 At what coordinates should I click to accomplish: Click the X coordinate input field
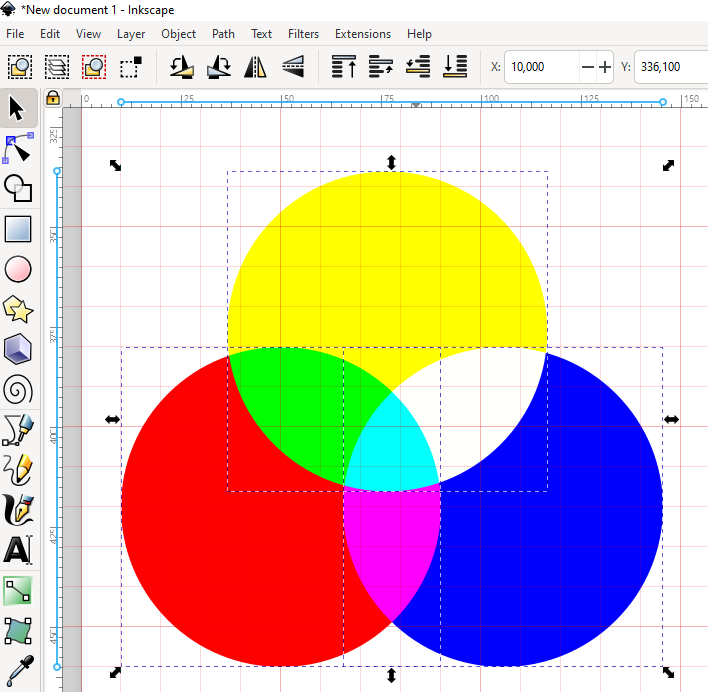541,68
